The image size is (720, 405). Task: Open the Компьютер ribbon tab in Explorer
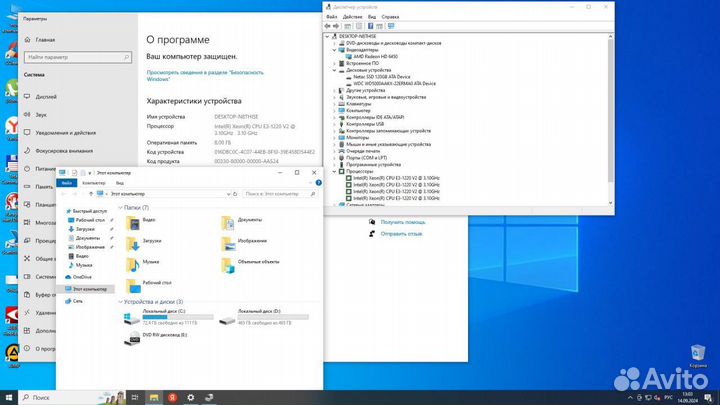click(94, 183)
